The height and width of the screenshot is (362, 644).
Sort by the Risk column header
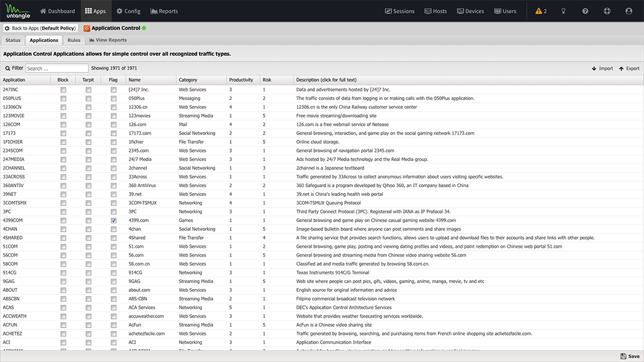[x=278, y=80]
